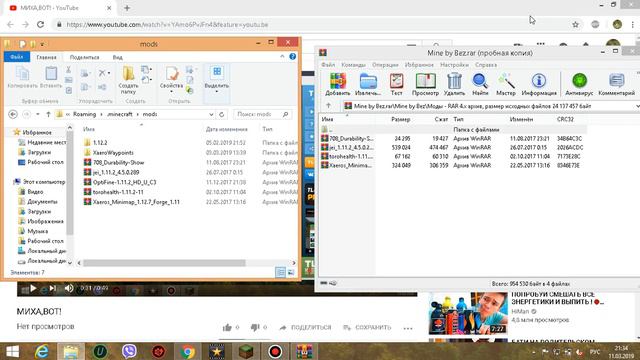This screenshot has height=360, width=640.
Task: Click Explorer Select (Выделить) ribbon icon
Action: click(x=217, y=79)
